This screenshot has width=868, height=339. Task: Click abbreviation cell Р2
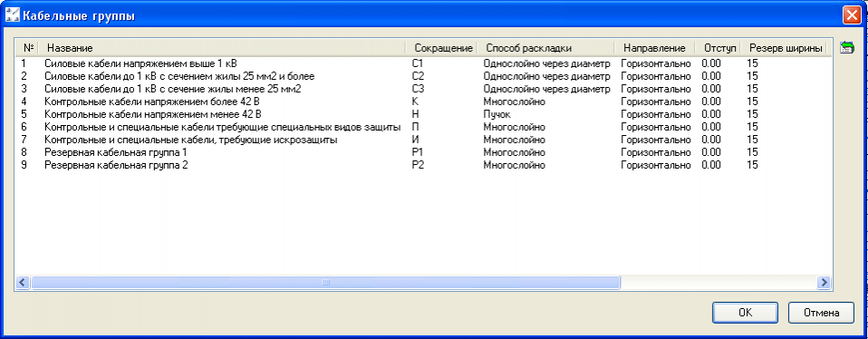click(418, 165)
